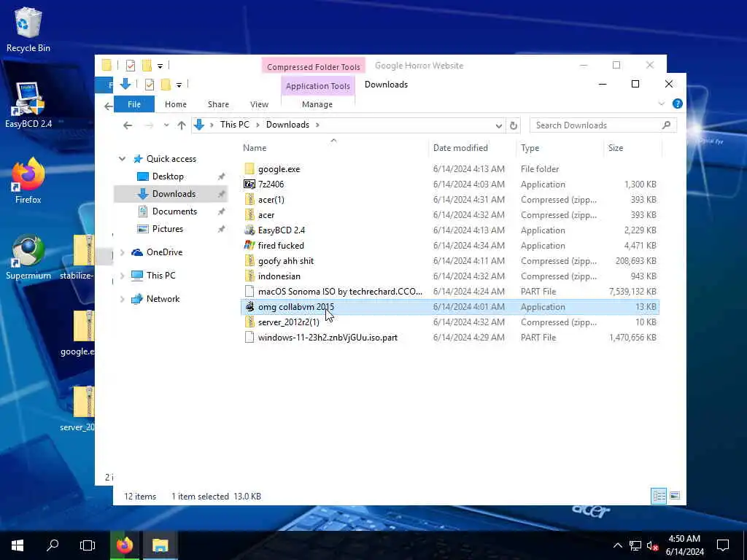
Task: Bring Google Horror Website window to front
Action: click(x=419, y=65)
